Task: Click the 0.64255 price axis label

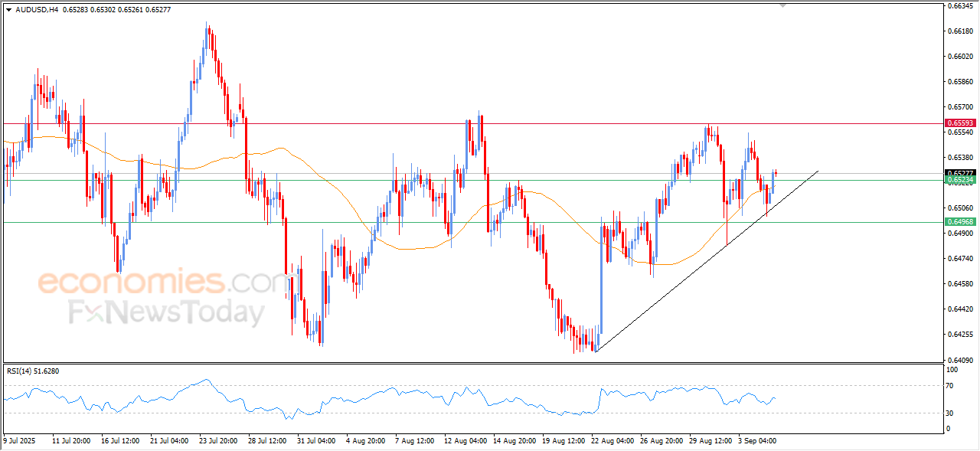Action: (x=960, y=335)
